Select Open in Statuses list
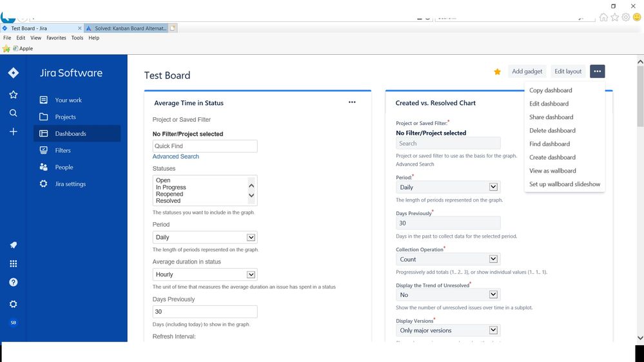Screen dimensions: 644x362 [163, 180]
